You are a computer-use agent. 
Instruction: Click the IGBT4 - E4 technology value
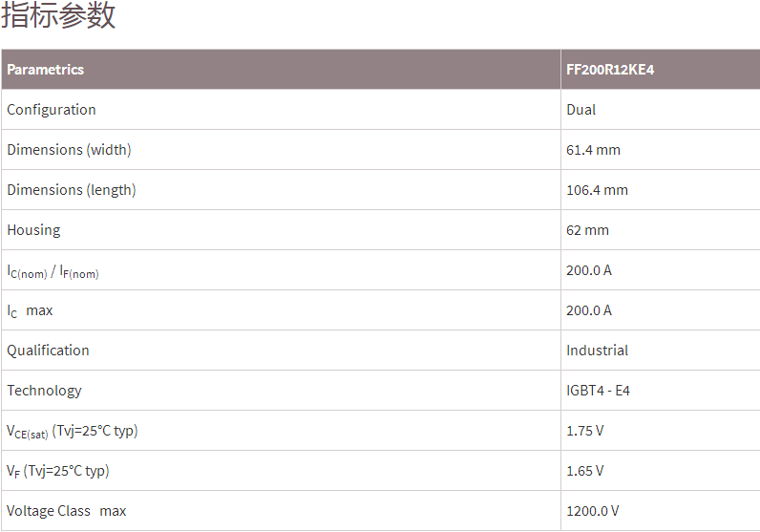[x=598, y=391]
